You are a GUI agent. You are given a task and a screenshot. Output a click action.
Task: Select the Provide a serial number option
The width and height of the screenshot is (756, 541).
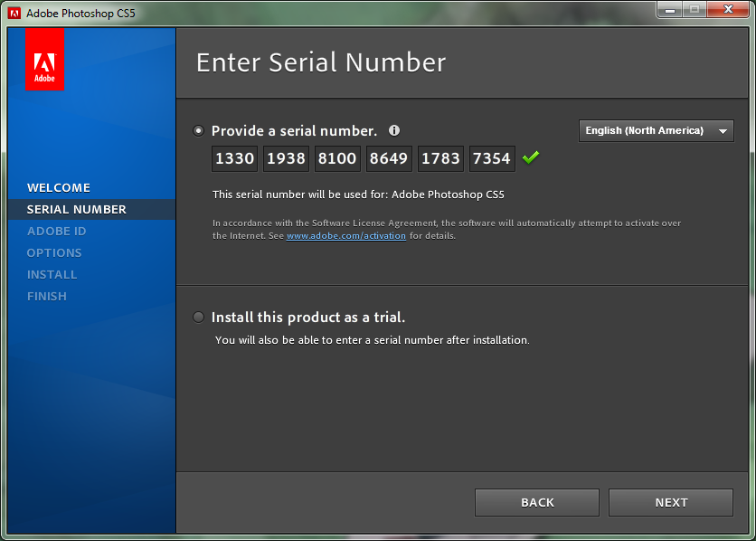tap(198, 130)
